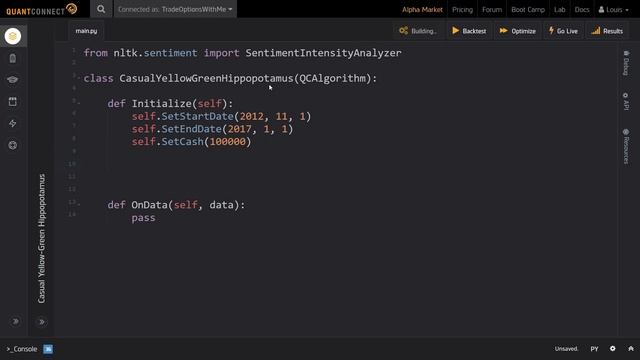Open the Connected as TradeOptionsWithMe dropdown
The width and height of the screenshot is (640, 360).
coord(175,9)
